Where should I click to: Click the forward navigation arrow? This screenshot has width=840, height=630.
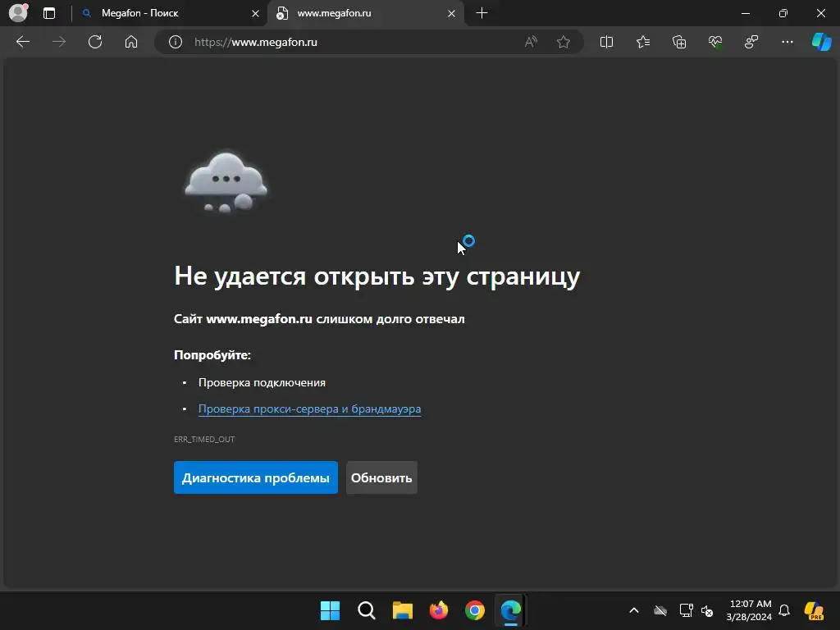(59, 42)
